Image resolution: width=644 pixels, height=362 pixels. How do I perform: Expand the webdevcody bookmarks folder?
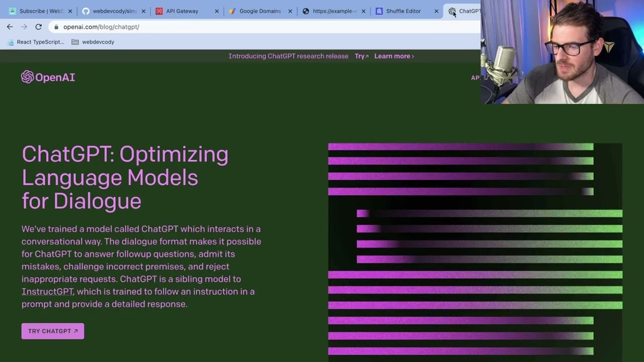93,42
